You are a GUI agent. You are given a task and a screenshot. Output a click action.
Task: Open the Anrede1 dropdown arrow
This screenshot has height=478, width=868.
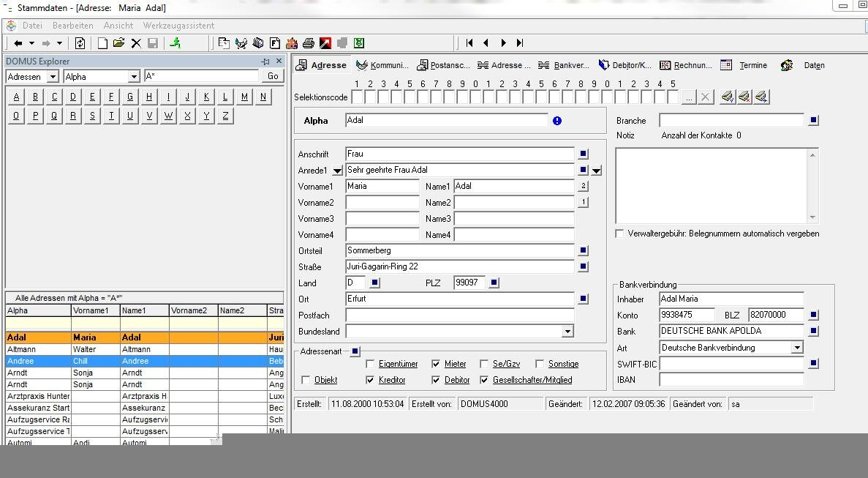pos(336,170)
